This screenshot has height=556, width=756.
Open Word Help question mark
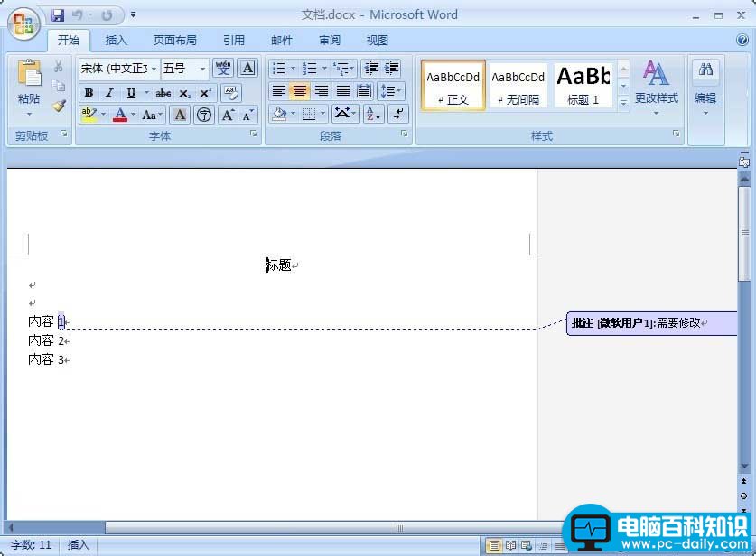coord(742,40)
